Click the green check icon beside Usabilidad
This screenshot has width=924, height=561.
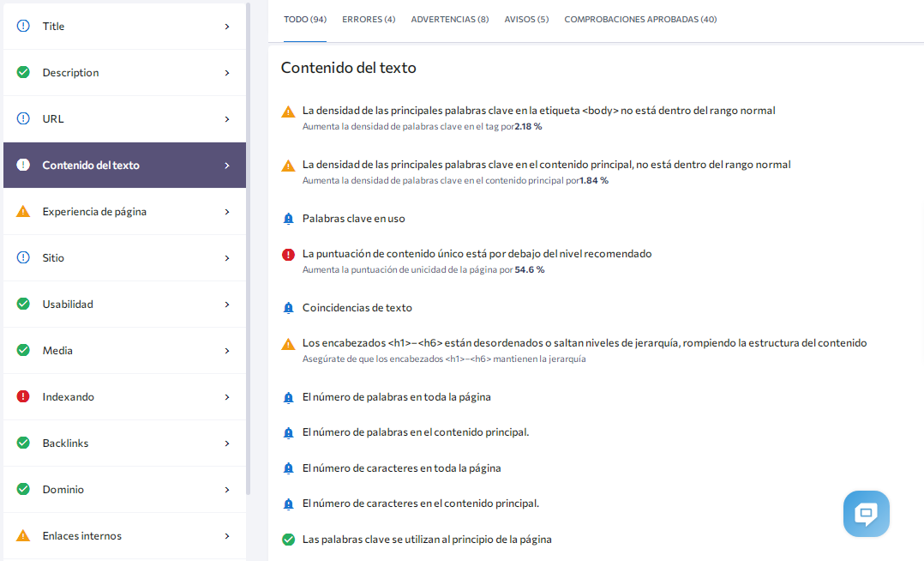point(23,304)
